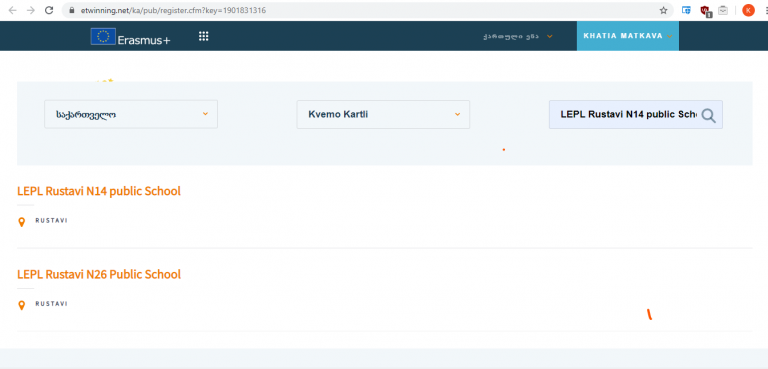Open the red shield extension icon
The height and width of the screenshot is (369, 768).
[705, 11]
